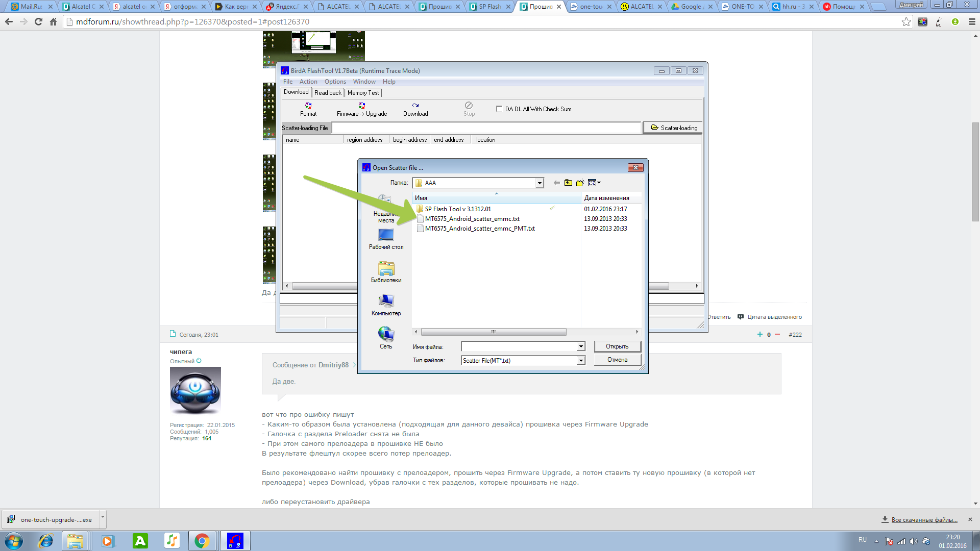Expand the Папка folder dropdown
980x551 pixels.
coord(539,183)
